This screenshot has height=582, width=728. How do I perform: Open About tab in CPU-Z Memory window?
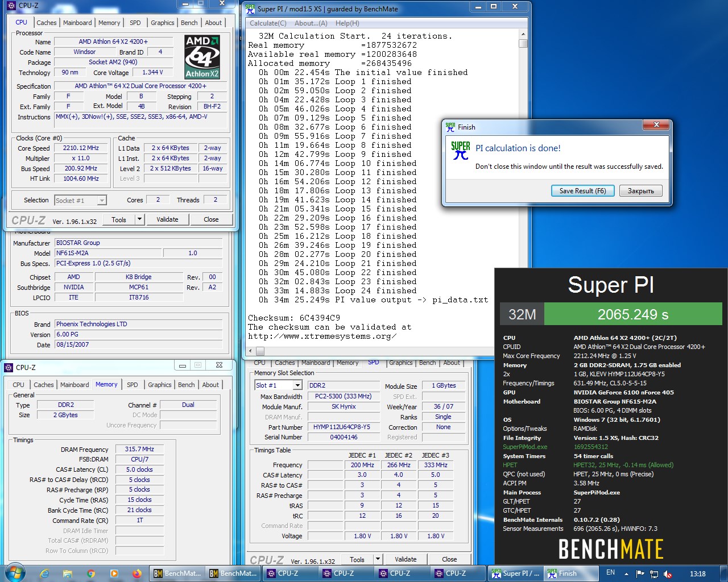pyautogui.click(x=210, y=385)
